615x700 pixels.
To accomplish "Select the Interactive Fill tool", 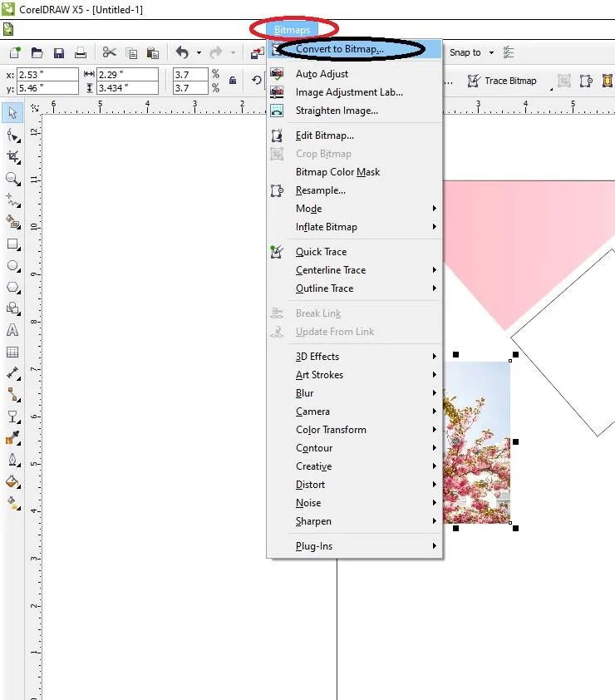I will pyautogui.click(x=12, y=503).
